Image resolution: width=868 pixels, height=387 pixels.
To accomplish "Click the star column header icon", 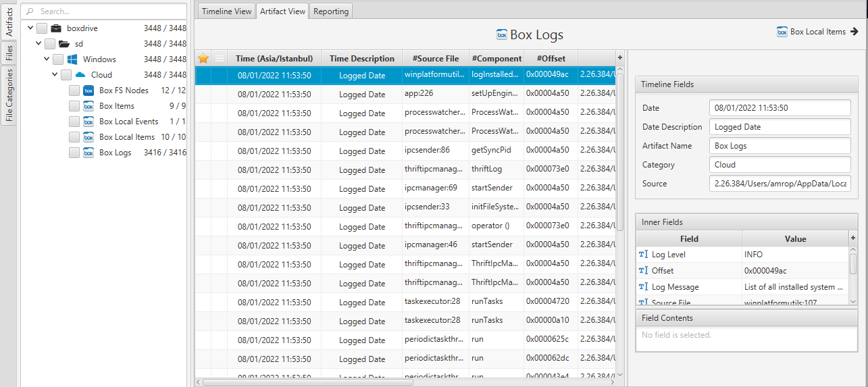I will coord(203,58).
